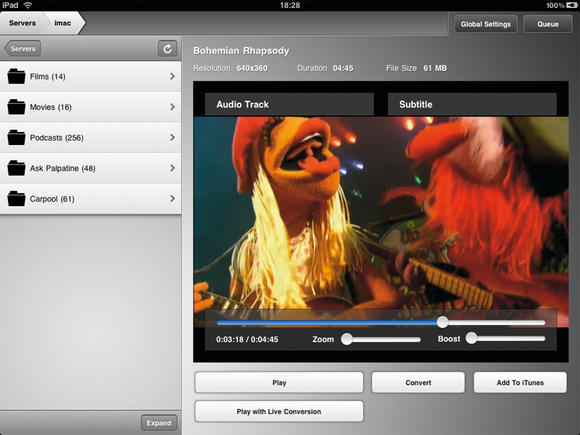Expand the Films row chevron

point(172,76)
